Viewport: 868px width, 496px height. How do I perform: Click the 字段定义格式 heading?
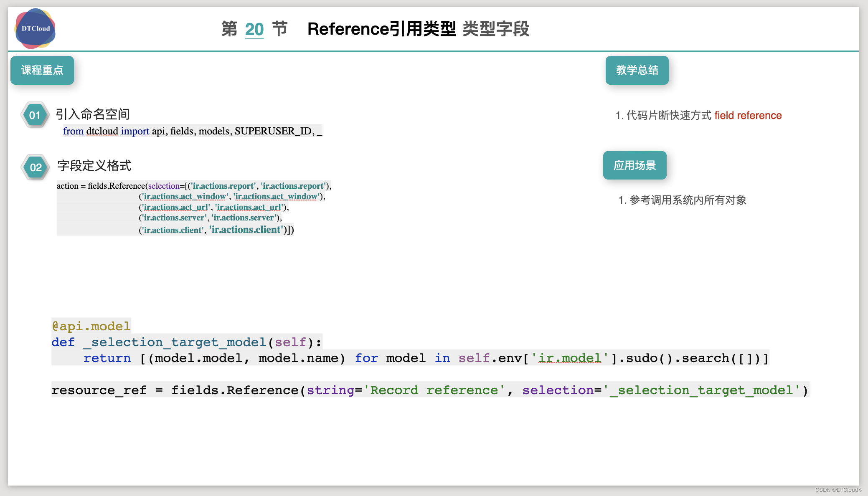[94, 166]
